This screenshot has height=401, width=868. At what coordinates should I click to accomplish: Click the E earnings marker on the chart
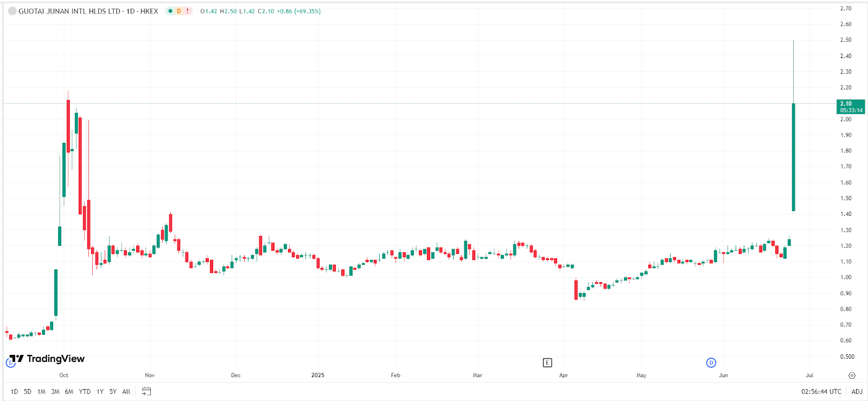(x=547, y=362)
